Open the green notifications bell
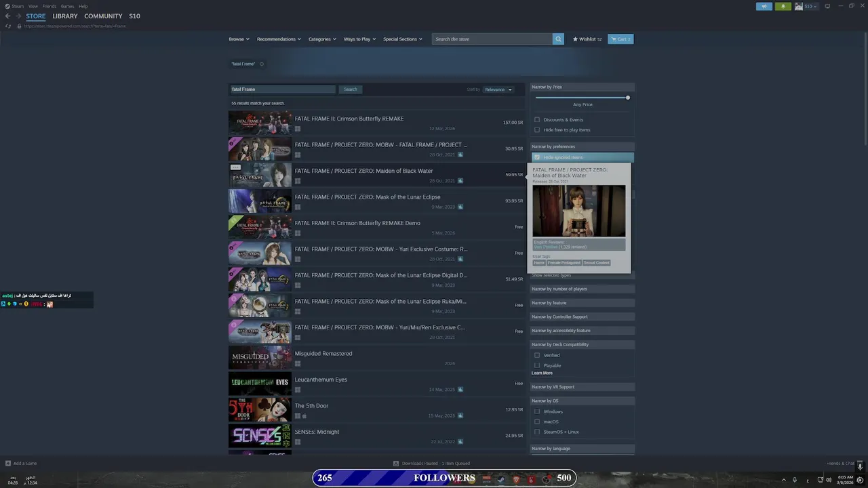868x488 pixels. tap(783, 6)
